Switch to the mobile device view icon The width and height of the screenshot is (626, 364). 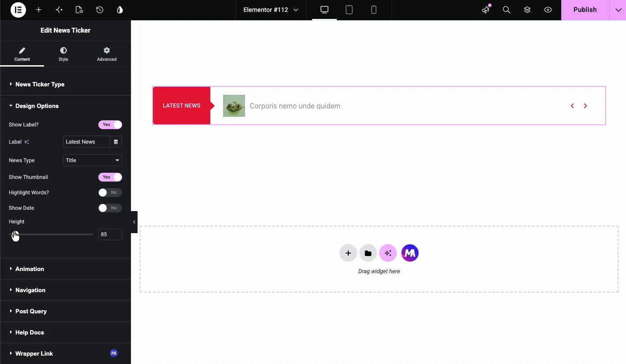(x=374, y=10)
